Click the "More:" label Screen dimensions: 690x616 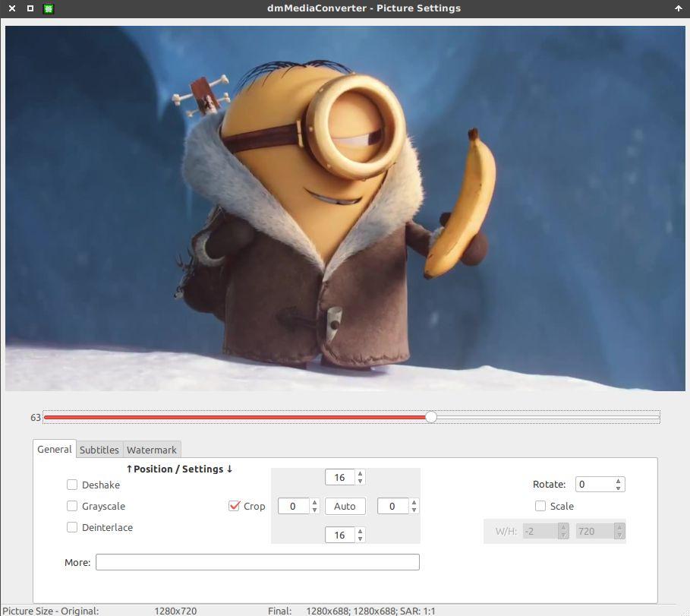click(77, 562)
